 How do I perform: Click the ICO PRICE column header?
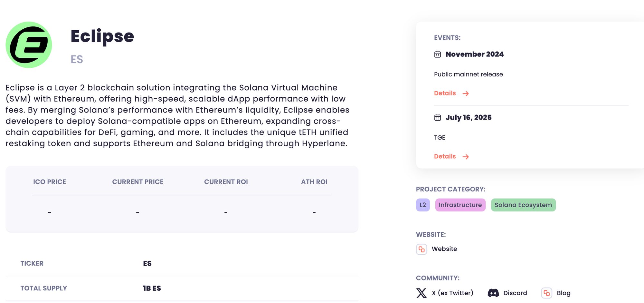pos(50,182)
